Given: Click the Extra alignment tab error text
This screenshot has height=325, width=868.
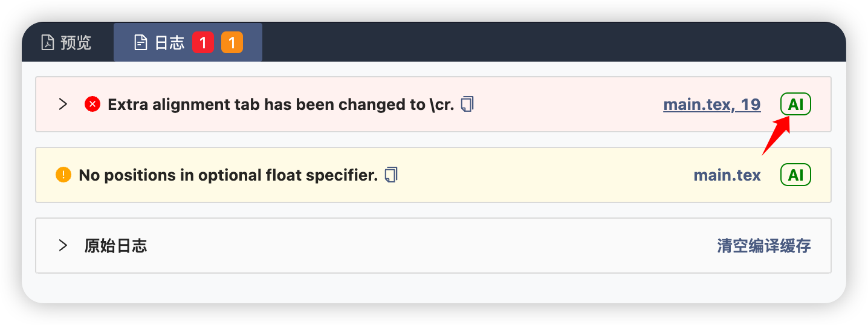Looking at the screenshot, I should point(280,105).
